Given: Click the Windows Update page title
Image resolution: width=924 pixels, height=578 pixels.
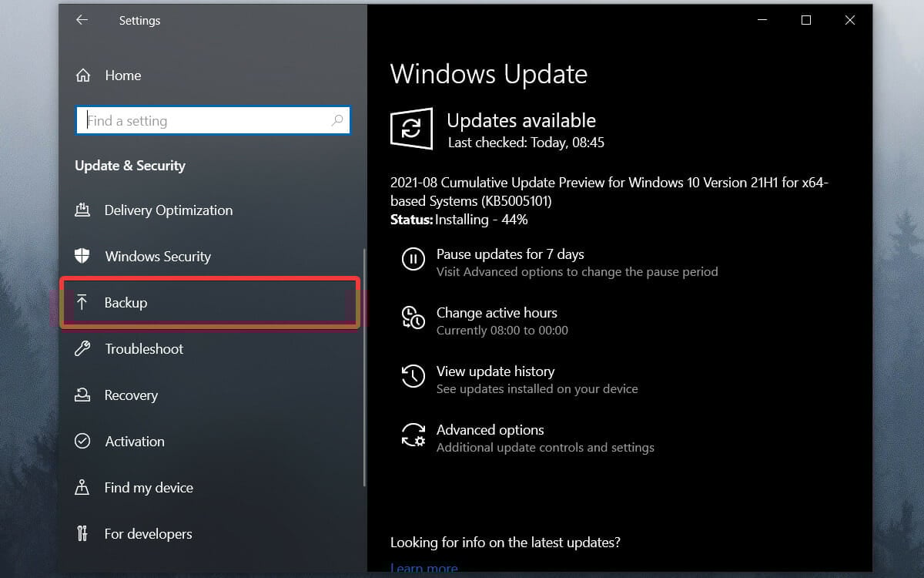Looking at the screenshot, I should point(489,74).
